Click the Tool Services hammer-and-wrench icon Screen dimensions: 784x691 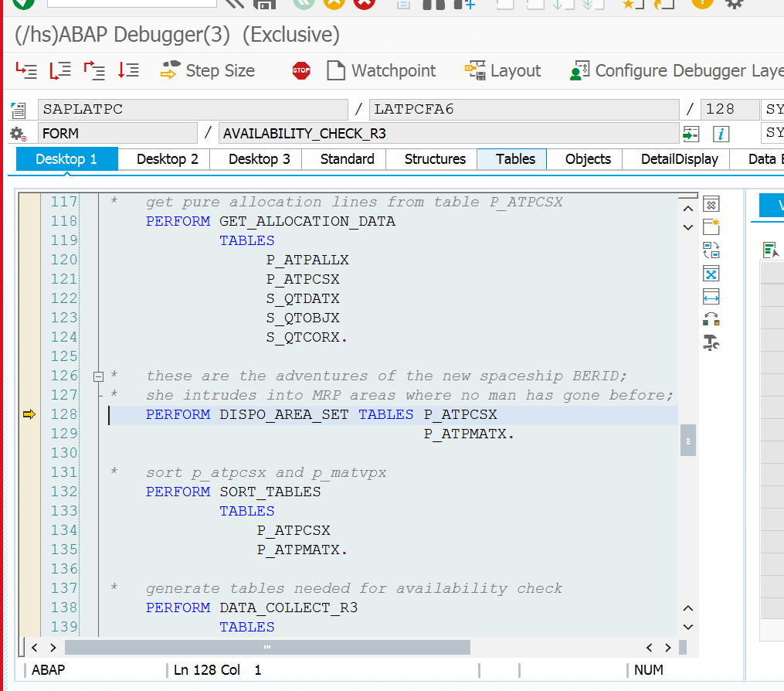[711, 342]
